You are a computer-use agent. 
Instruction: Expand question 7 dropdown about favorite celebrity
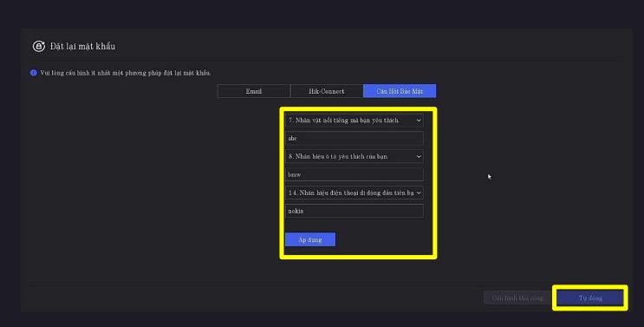click(x=355, y=121)
